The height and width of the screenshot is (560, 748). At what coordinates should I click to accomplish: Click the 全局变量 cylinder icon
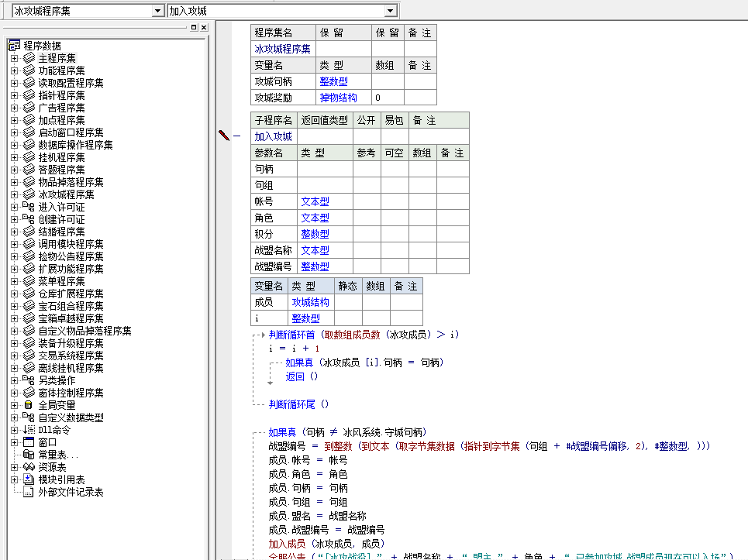pyautogui.click(x=29, y=405)
